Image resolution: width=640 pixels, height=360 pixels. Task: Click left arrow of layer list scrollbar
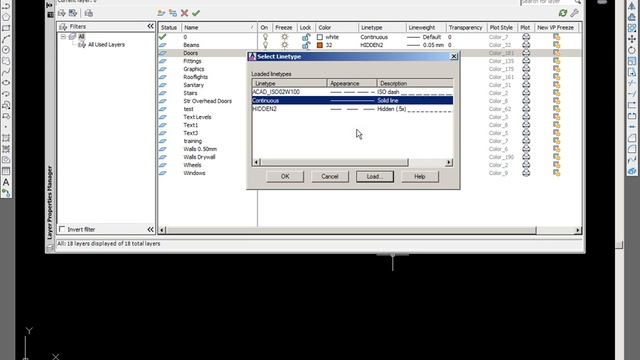point(162,230)
